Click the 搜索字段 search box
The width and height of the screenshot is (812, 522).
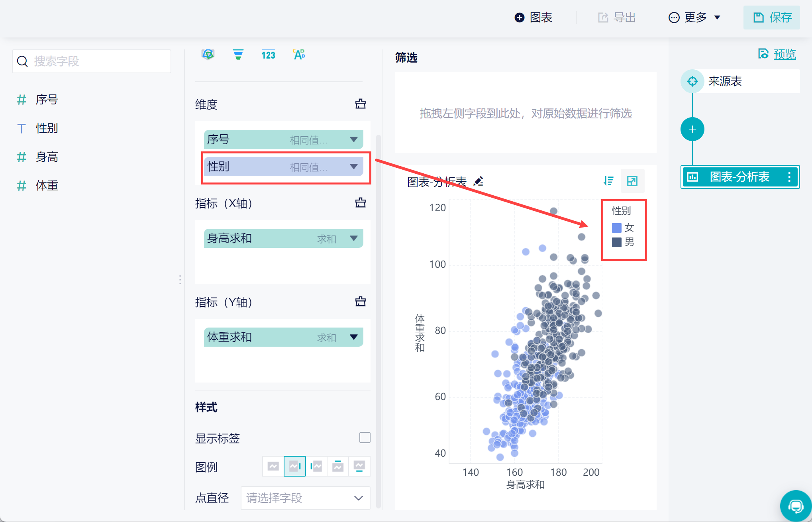(92, 61)
